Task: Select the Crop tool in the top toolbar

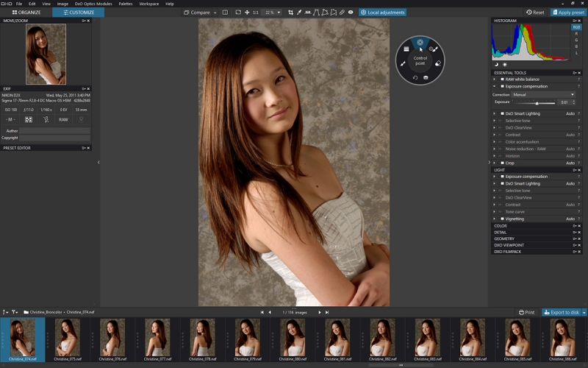Action: click(290, 13)
